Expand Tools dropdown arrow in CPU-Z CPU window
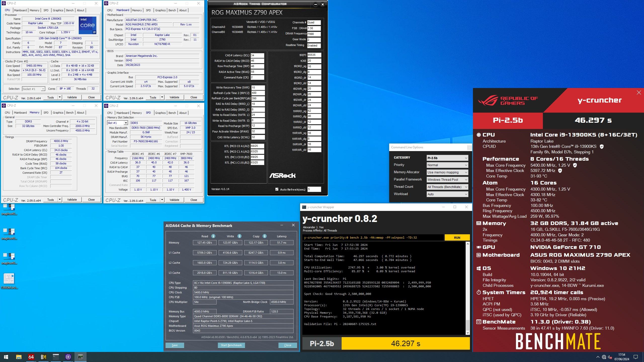 60,97
